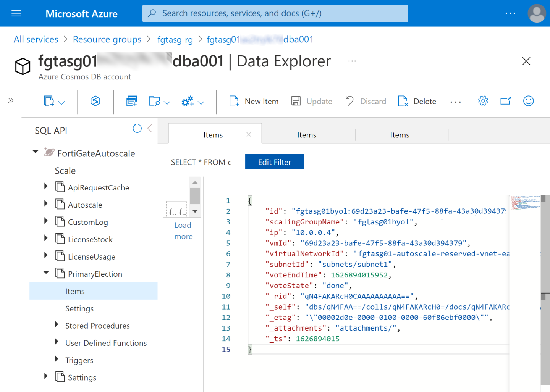The width and height of the screenshot is (550, 392).
Task: Click the user account avatar
Action: click(536, 14)
